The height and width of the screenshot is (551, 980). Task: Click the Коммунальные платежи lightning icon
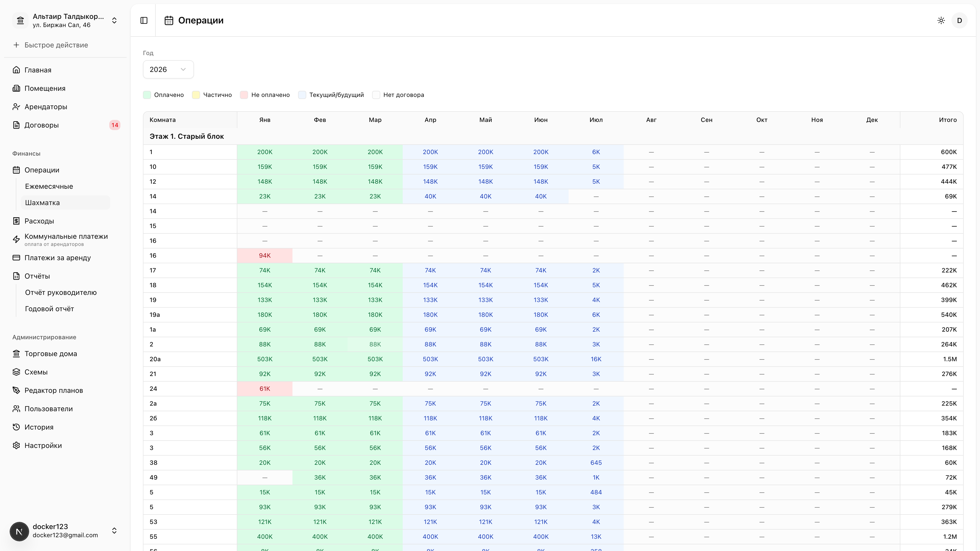[x=16, y=239]
